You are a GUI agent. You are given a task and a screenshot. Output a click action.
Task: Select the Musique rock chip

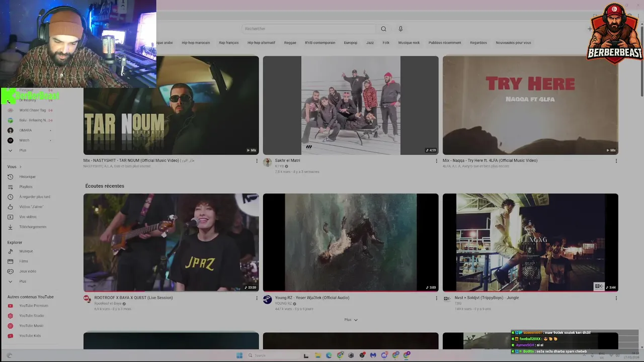tap(409, 43)
